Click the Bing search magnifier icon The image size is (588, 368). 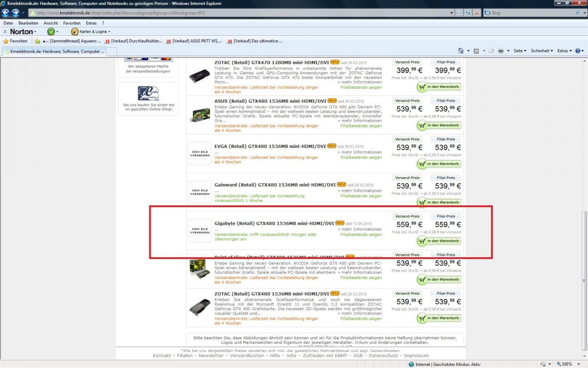click(577, 13)
